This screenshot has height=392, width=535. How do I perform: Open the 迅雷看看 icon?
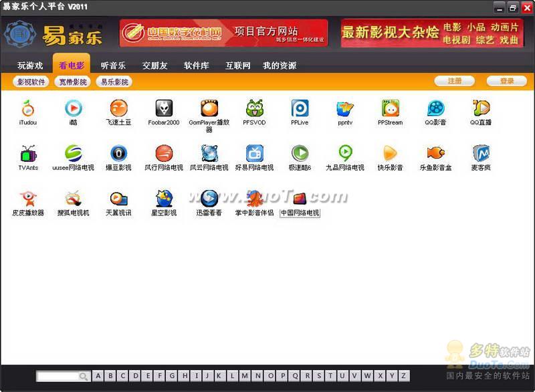pos(209,199)
